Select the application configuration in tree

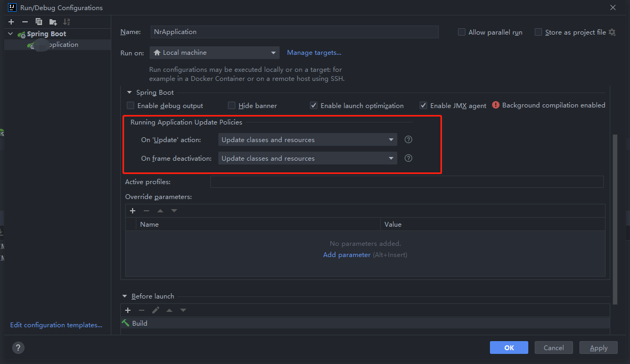(58, 45)
